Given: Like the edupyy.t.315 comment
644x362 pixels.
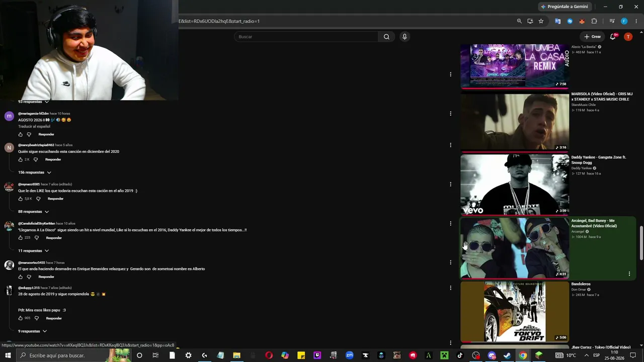Looking at the screenshot, I should pyautogui.click(x=21, y=318).
